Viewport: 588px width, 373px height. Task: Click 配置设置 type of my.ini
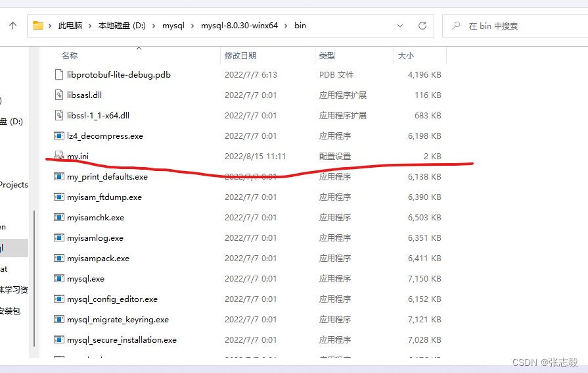[x=335, y=157]
